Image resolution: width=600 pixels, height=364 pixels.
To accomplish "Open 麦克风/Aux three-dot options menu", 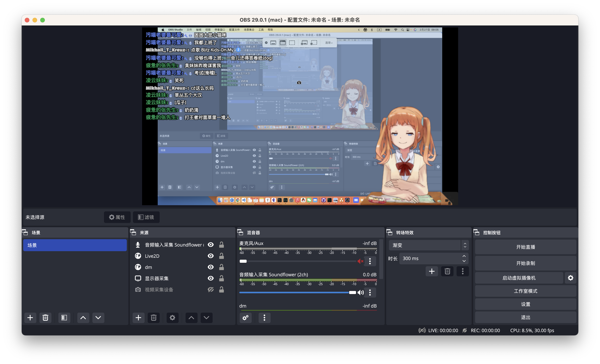I will pos(370,261).
